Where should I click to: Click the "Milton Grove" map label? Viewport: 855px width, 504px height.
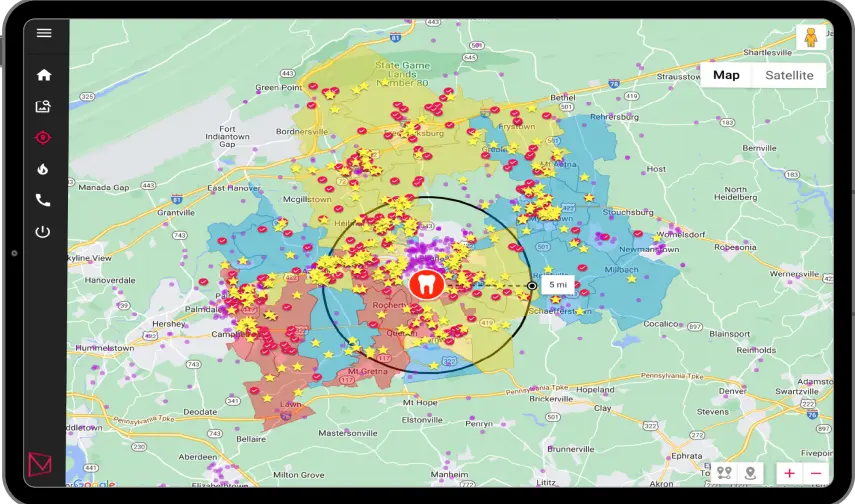[x=298, y=475]
